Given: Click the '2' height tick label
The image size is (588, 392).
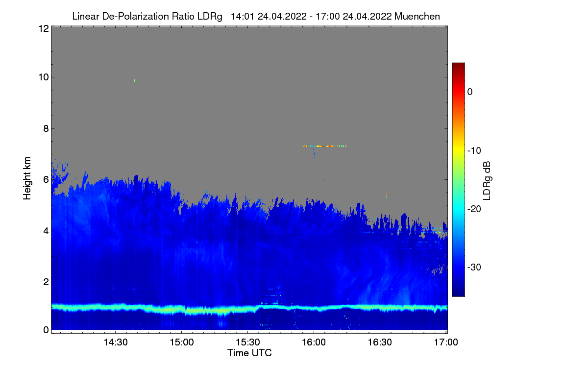Looking at the screenshot, I should [x=45, y=281].
